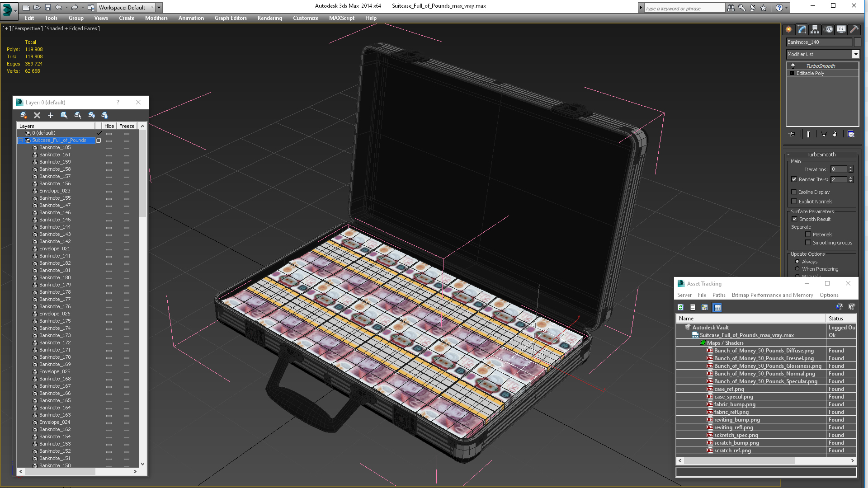Click Hide/Unhide All Layers icon
This screenshot has height=488, width=868.
point(91,115)
